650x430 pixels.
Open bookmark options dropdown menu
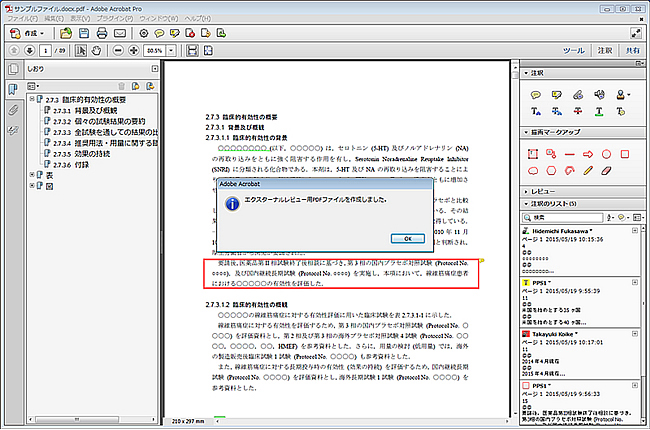(x=33, y=86)
